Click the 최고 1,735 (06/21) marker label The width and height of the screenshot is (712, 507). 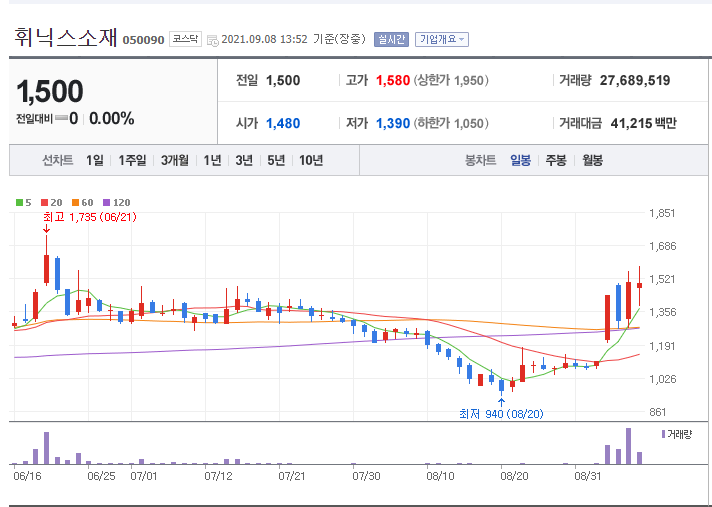coord(90,217)
